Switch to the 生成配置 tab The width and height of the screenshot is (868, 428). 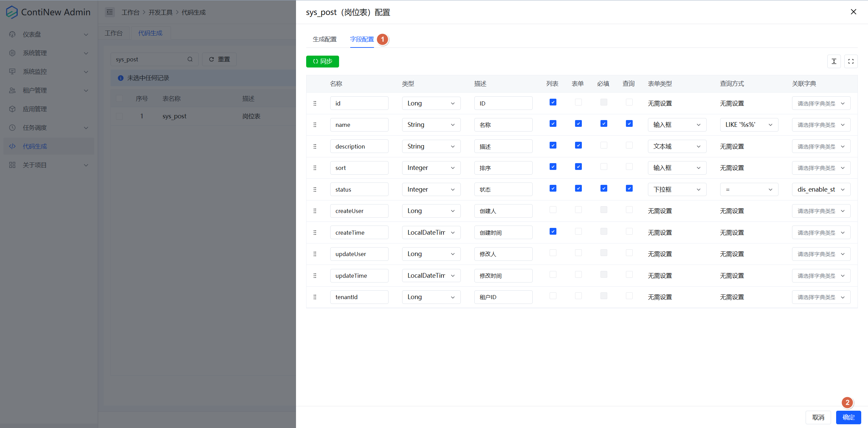pos(324,39)
